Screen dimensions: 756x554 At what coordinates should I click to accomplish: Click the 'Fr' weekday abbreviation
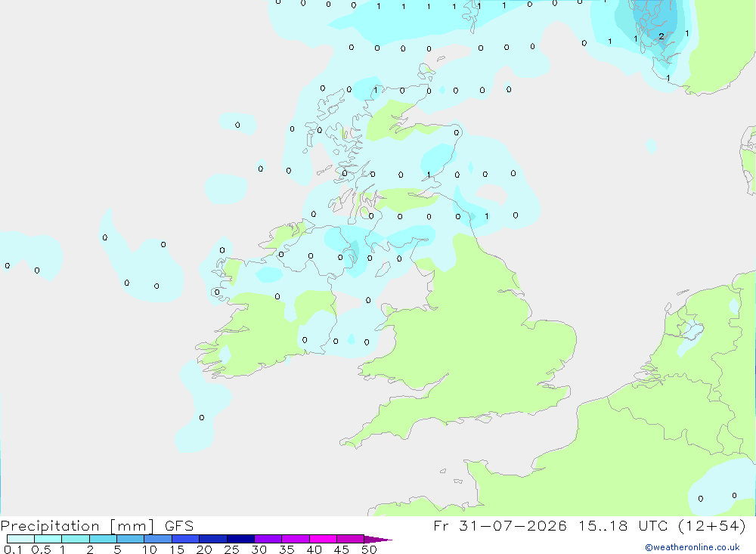point(441,525)
